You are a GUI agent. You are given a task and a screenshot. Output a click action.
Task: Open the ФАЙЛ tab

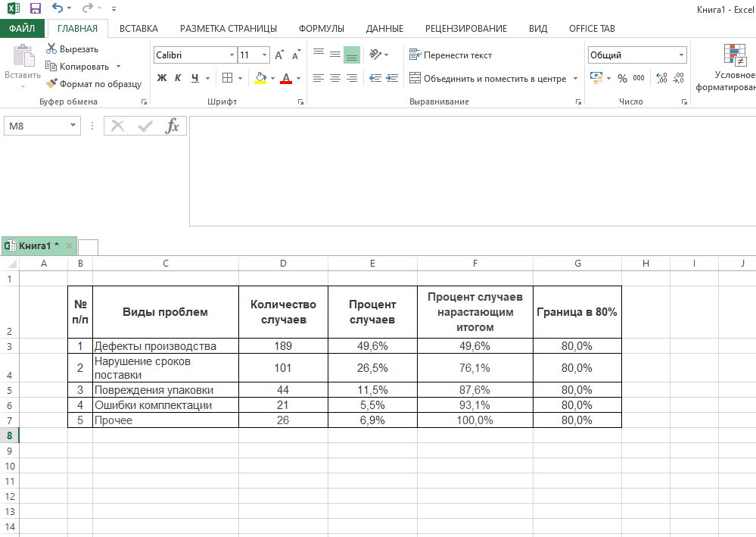click(22, 29)
